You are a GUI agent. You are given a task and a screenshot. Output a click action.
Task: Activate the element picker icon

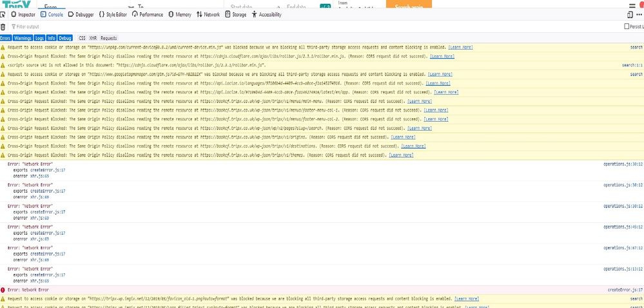coord(5,14)
